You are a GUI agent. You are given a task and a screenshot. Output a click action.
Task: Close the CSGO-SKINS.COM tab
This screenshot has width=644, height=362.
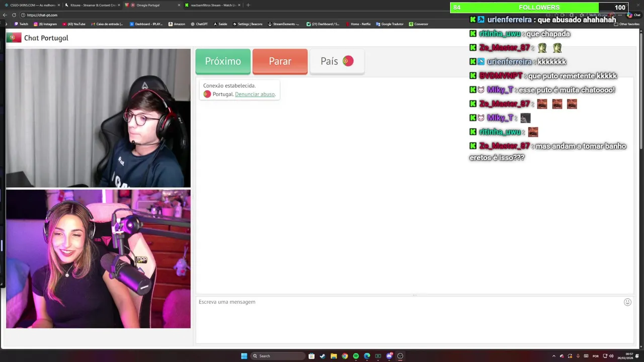click(58, 5)
